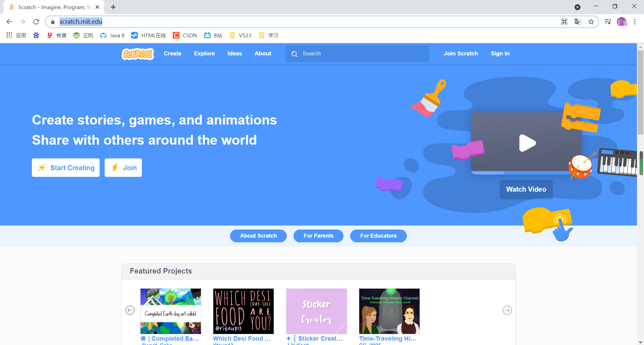This screenshot has width=644, height=345.
Task: Click the Watch Video button
Action: point(526,189)
